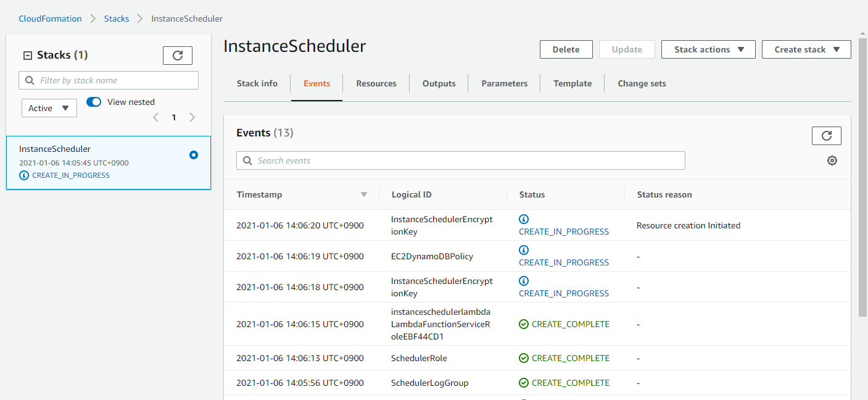Click the Timestamp column sort arrow

click(x=363, y=194)
